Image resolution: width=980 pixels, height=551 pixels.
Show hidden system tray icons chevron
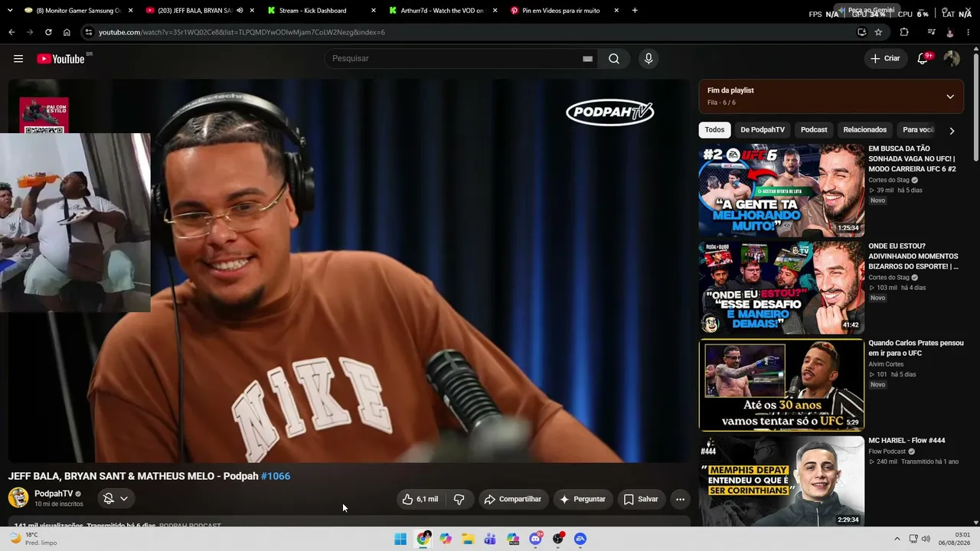(898, 539)
